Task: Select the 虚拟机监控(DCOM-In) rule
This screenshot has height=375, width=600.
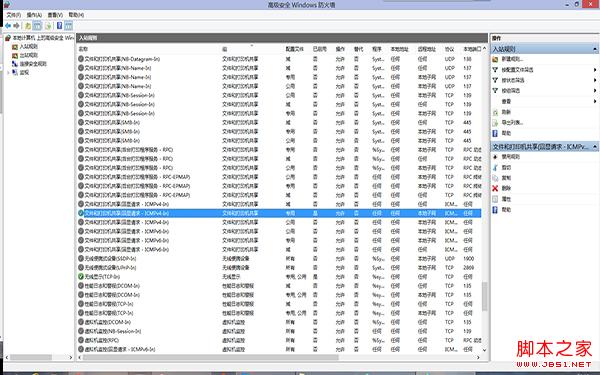Action: click(x=279, y=322)
